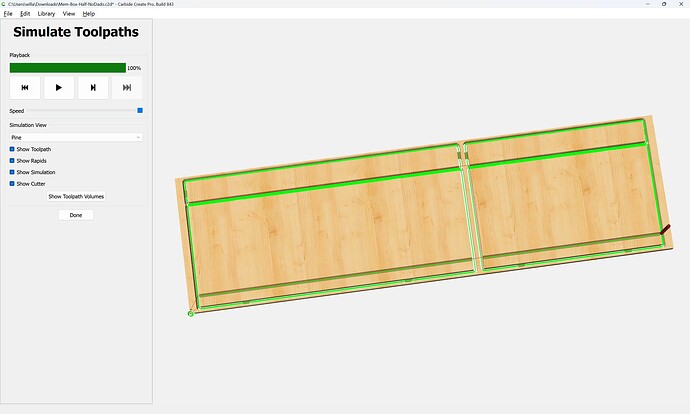The width and height of the screenshot is (690, 414).
Task: Toggle Show Cutter checkbox
Action: 12,183
